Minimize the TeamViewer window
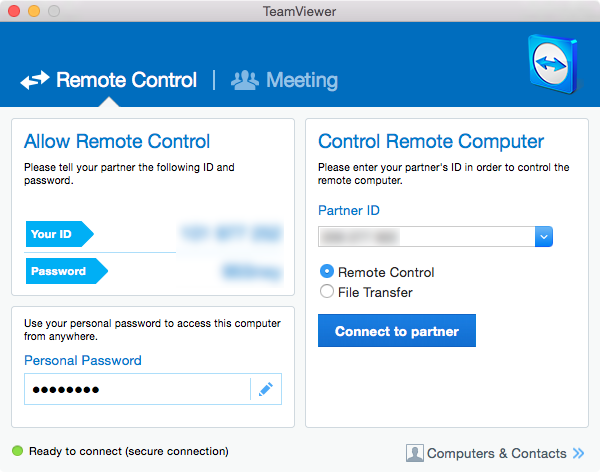Screen dimensions: 600x472 tap(34, 11)
